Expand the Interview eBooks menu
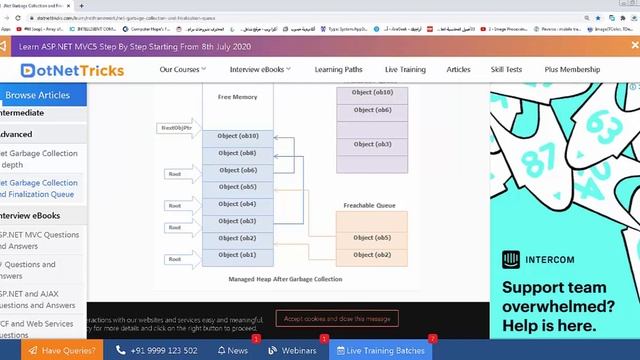This screenshot has height=360, width=640. coord(260,69)
